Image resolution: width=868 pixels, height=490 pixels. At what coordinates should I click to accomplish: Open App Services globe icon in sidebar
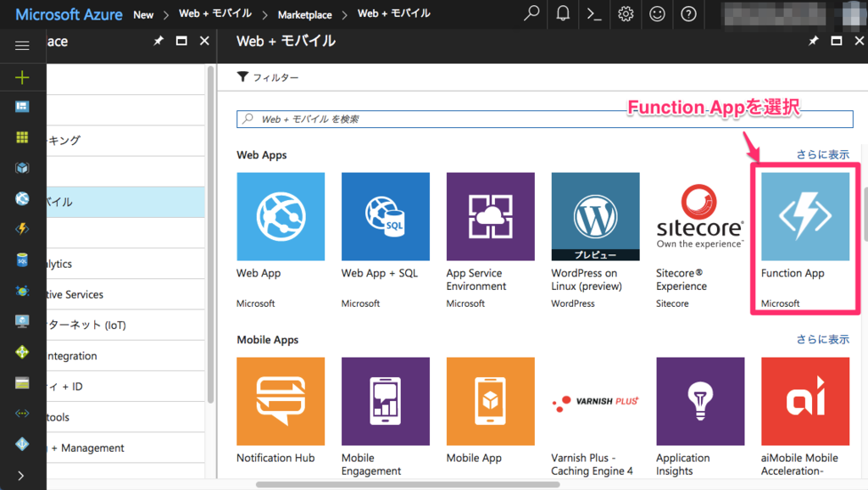(x=22, y=198)
